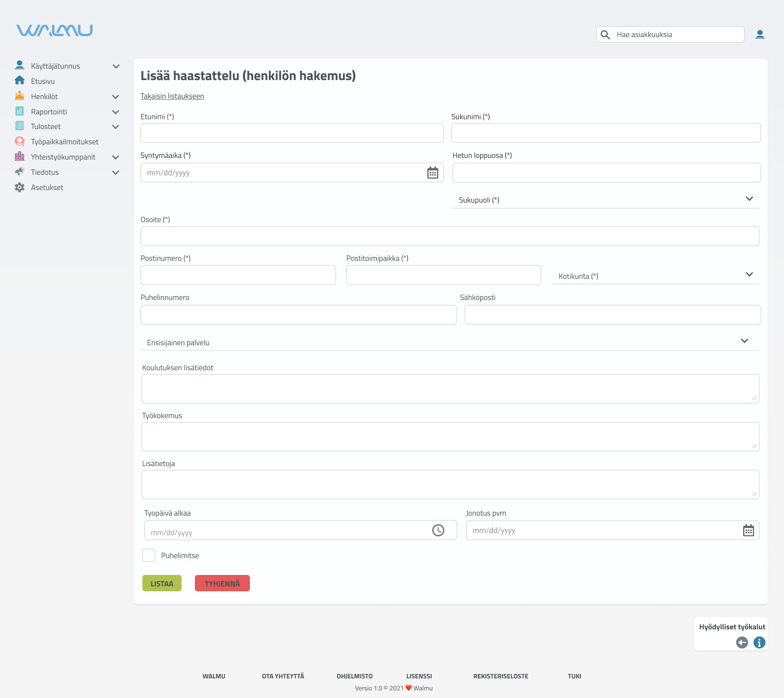Open the Henkilöt sidebar section icon
The image size is (784, 698).
pyautogui.click(x=20, y=96)
